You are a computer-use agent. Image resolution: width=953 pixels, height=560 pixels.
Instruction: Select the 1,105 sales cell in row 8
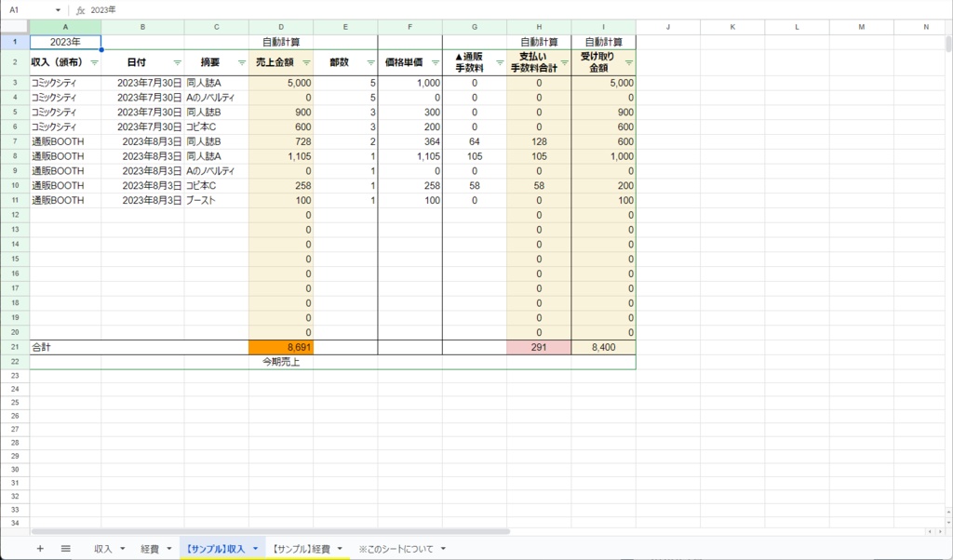coord(281,156)
